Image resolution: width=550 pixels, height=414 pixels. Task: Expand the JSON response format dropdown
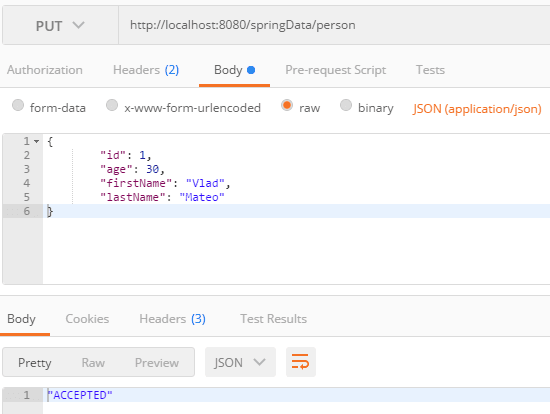[x=240, y=362]
